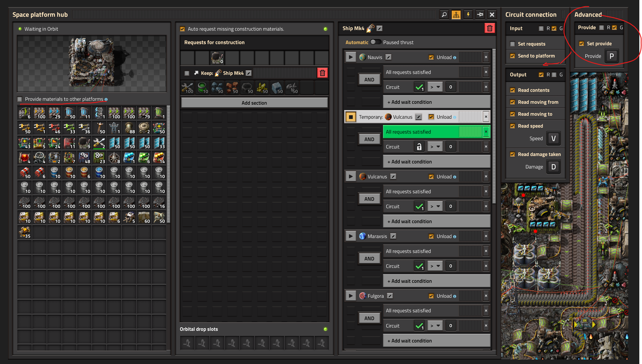Uncheck Auto request missing construction materials
This screenshot has width=642, height=364.
pyautogui.click(x=183, y=29)
